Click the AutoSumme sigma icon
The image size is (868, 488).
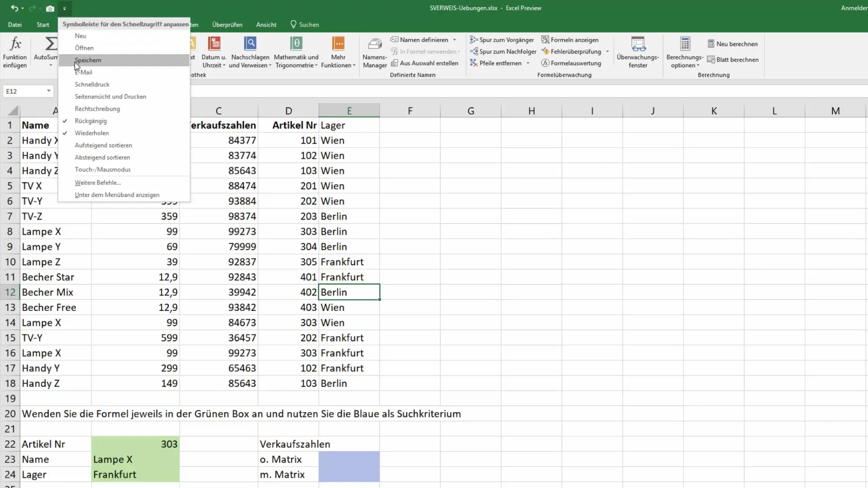click(x=51, y=44)
